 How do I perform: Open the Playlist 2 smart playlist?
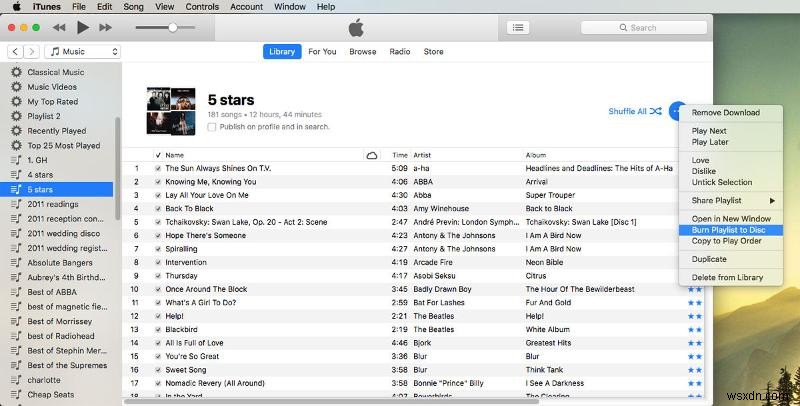coord(44,116)
